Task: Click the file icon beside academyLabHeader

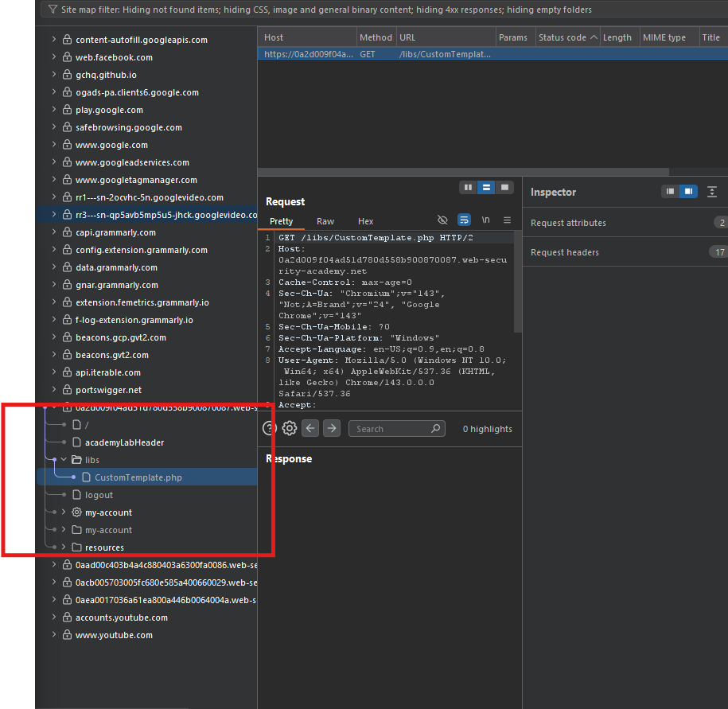Action: tap(76, 442)
